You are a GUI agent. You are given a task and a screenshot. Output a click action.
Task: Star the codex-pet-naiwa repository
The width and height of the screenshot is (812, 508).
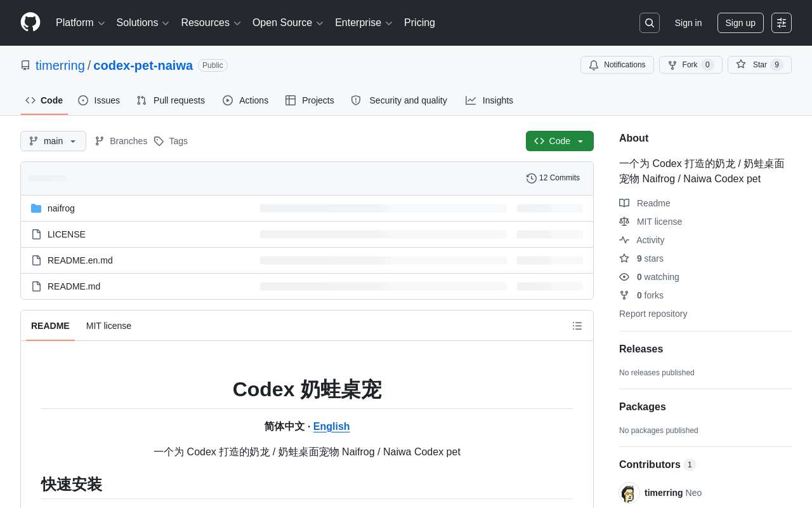(x=759, y=65)
